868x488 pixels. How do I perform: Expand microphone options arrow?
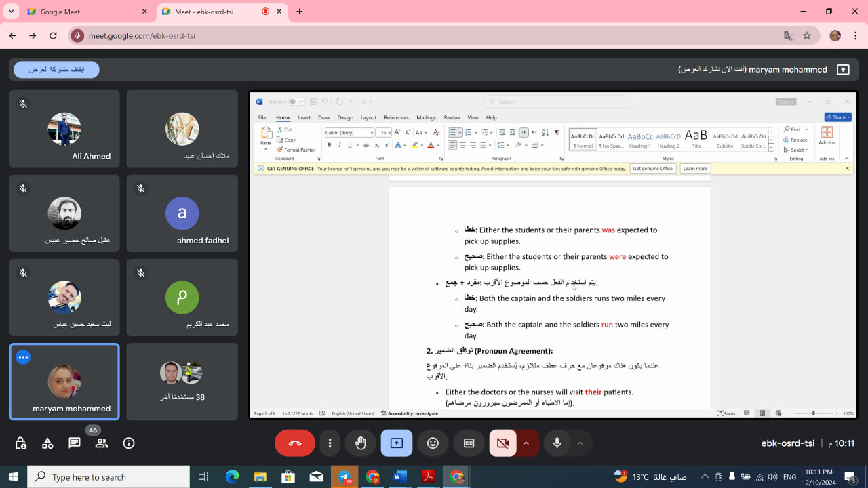point(580,443)
